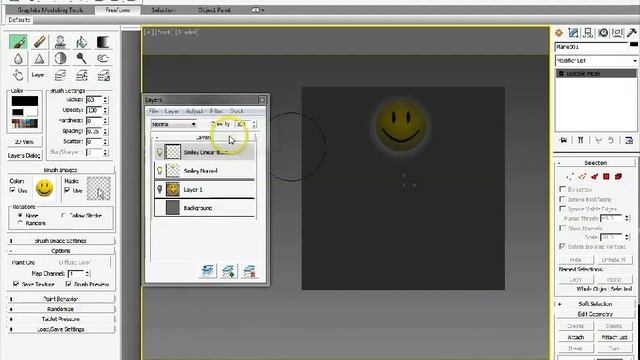Expand Soft Selection rollout
This screenshot has height=360, width=640.
[x=595, y=304]
